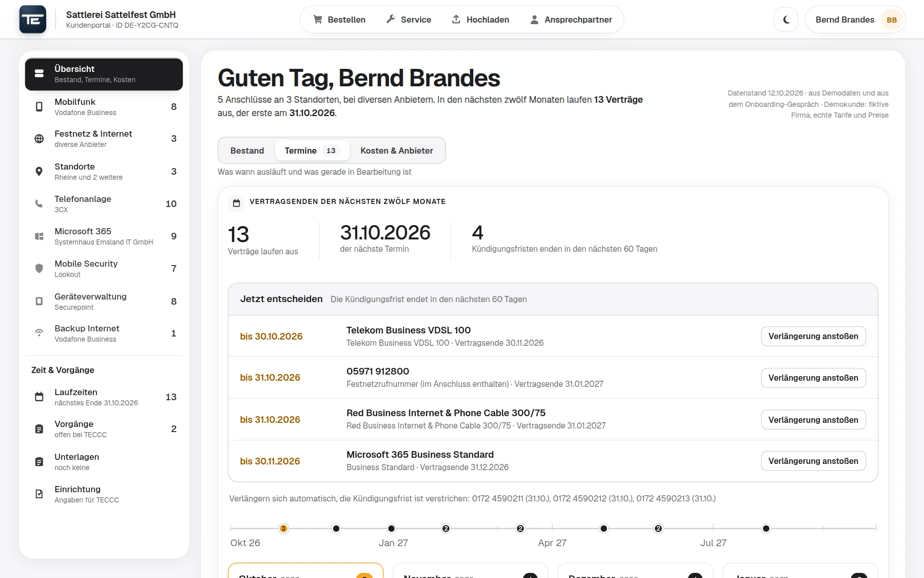Viewport: 924px width, 578px height.
Task: Click the Bernd Brandes user name
Action: point(844,20)
